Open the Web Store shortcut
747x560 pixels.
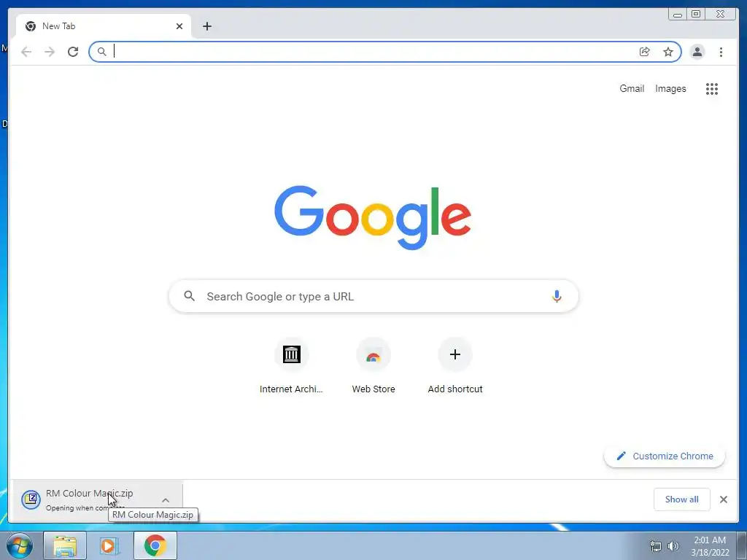[373, 366]
